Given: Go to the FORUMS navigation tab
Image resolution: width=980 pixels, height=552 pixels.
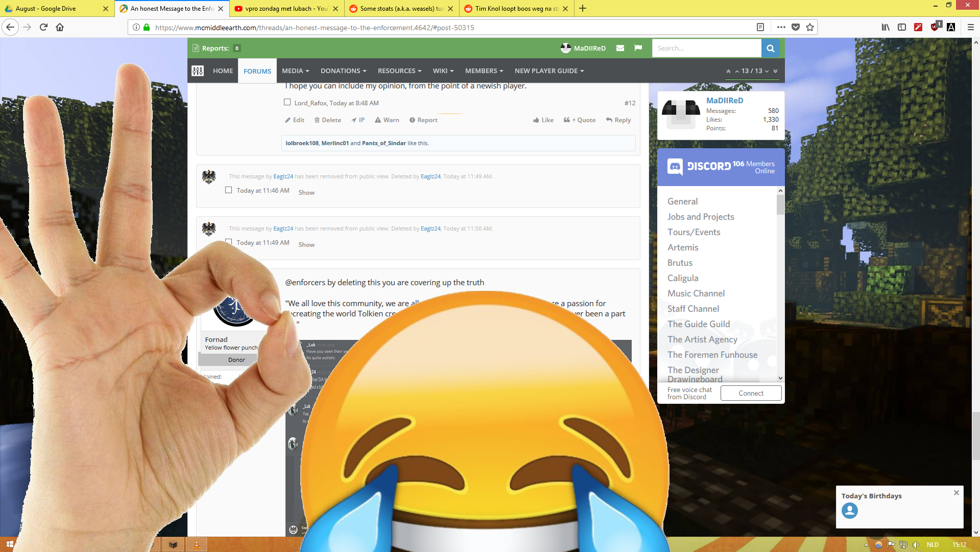Looking at the screenshot, I should pos(257,71).
